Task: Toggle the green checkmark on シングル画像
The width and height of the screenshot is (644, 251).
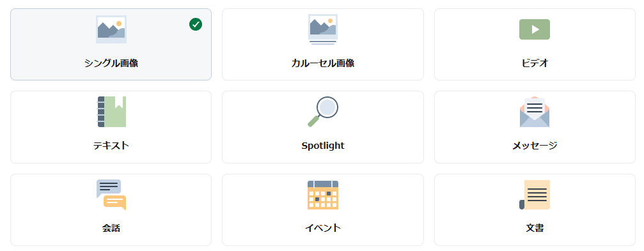Action: pos(196,25)
